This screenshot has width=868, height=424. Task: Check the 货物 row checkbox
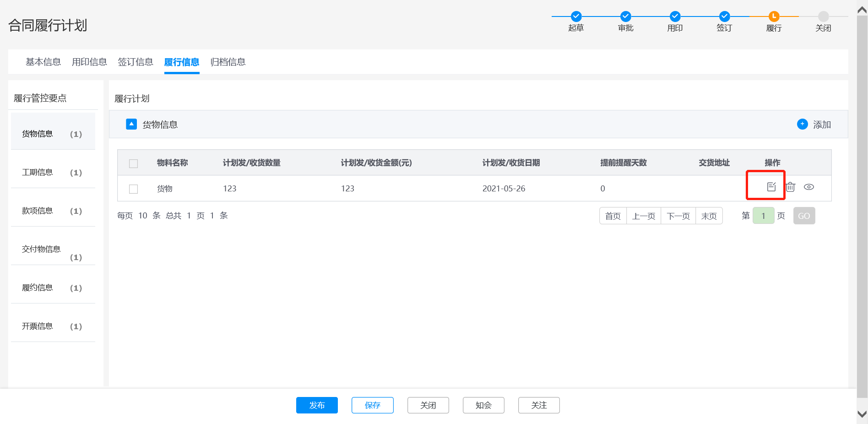[134, 189]
